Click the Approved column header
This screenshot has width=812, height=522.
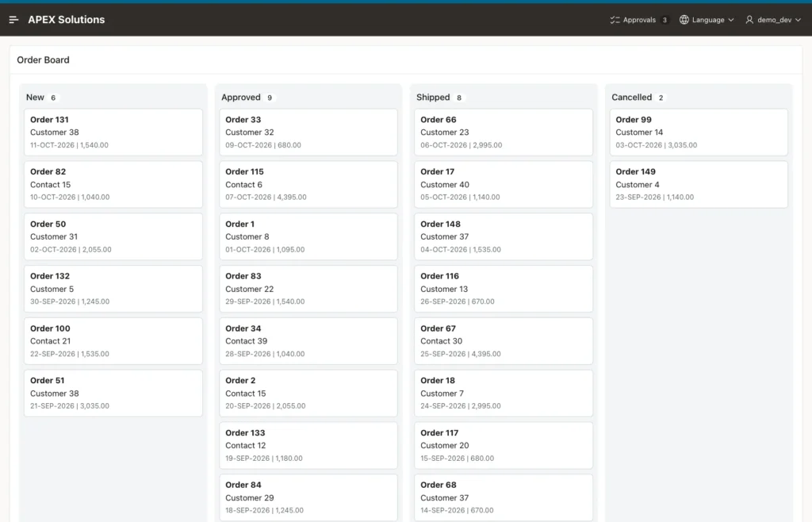pyautogui.click(x=241, y=98)
